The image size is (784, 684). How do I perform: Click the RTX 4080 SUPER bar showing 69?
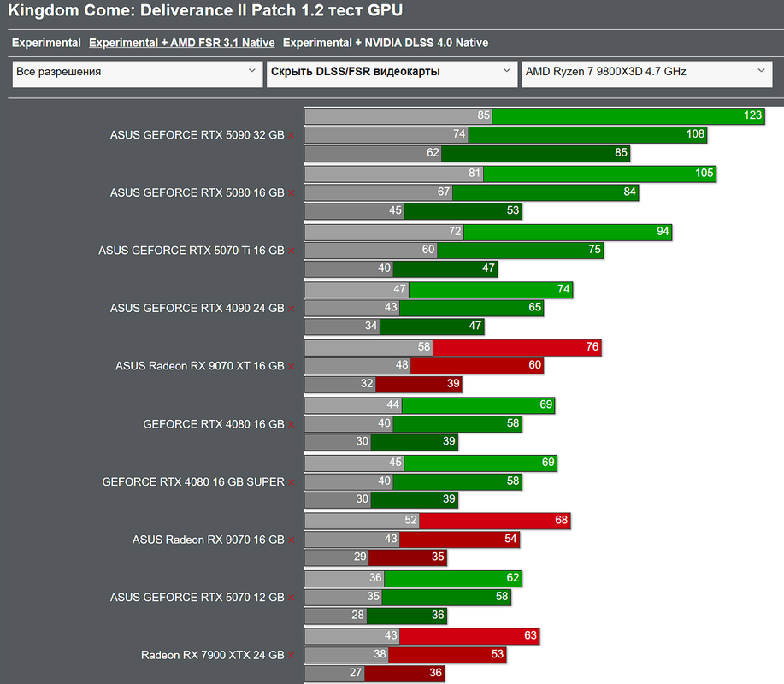pyautogui.click(x=480, y=463)
